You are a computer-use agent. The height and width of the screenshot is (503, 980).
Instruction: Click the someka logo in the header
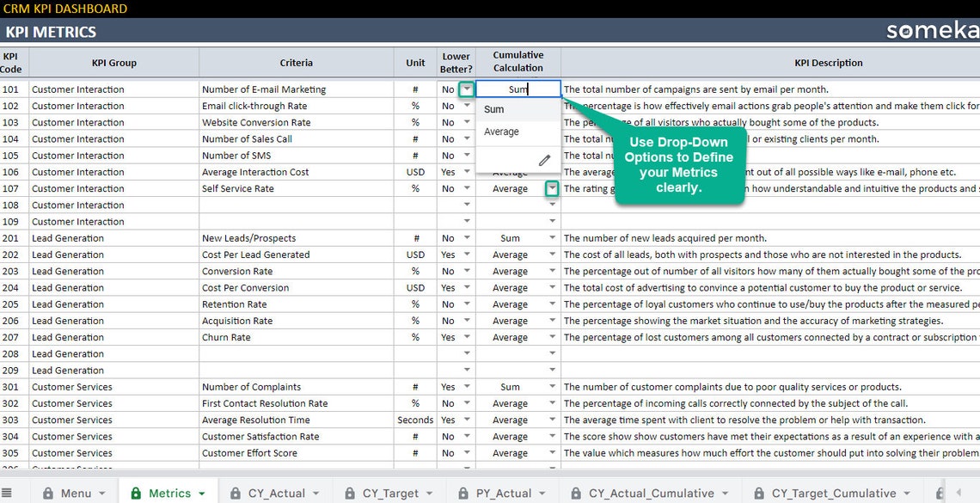pyautogui.click(x=933, y=30)
